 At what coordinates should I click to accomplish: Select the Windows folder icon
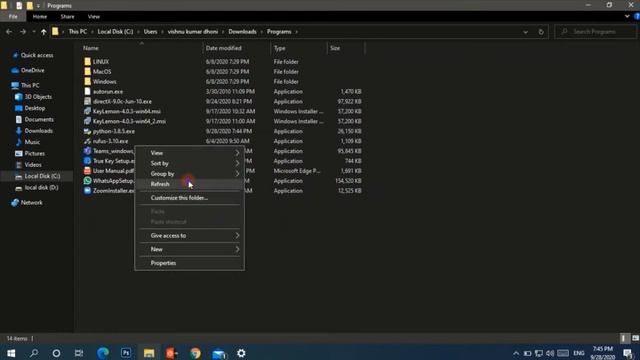[87, 82]
